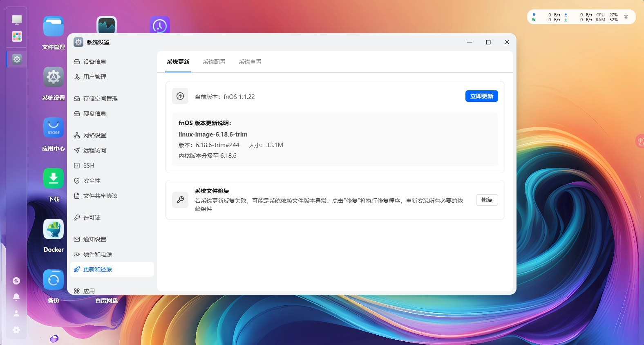Open the 应用中心 store icon
The width and height of the screenshot is (644, 345).
pos(54,128)
